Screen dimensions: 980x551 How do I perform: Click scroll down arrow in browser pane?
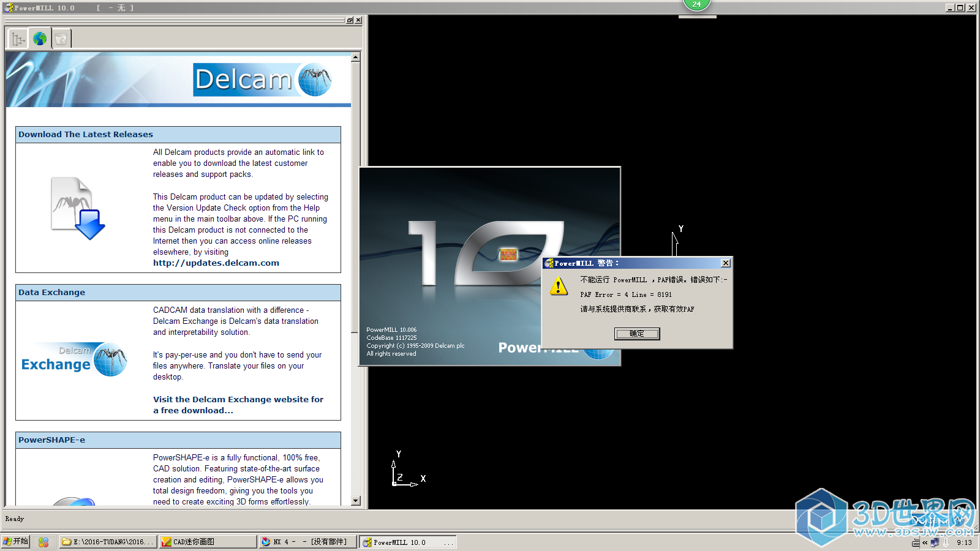point(356,501)
